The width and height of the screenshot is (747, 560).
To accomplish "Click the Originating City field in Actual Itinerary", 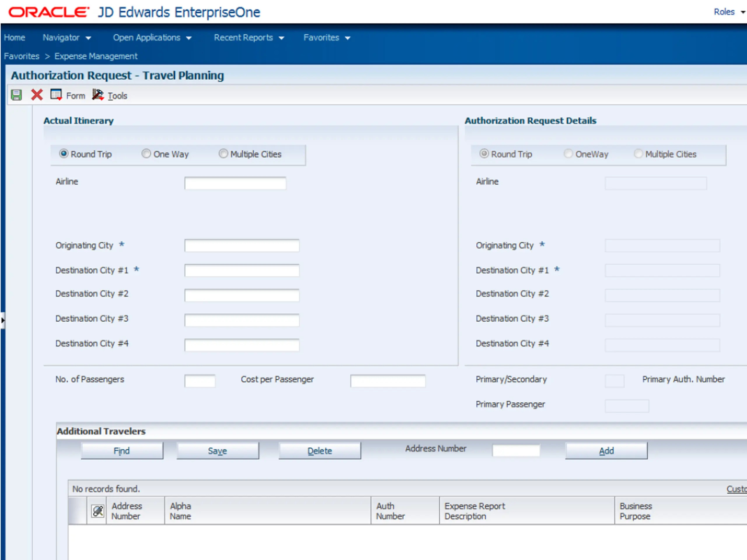I will coord(242,245).
